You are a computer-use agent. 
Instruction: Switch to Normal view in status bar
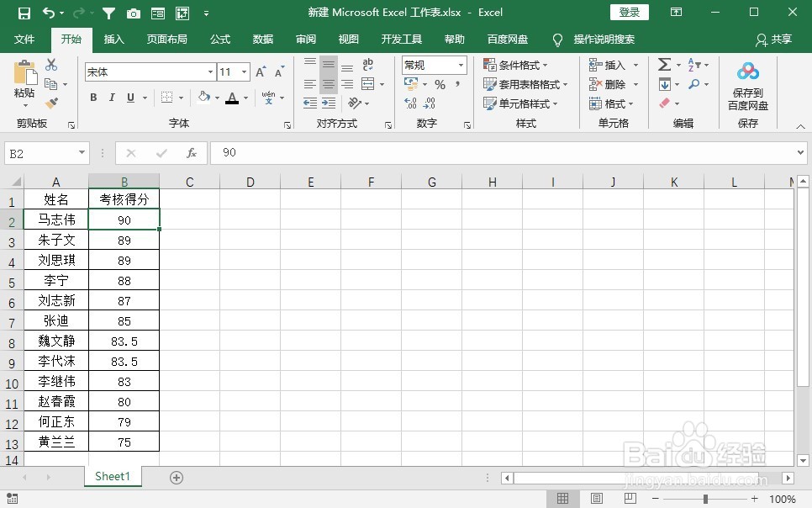(x=563, y=499)
